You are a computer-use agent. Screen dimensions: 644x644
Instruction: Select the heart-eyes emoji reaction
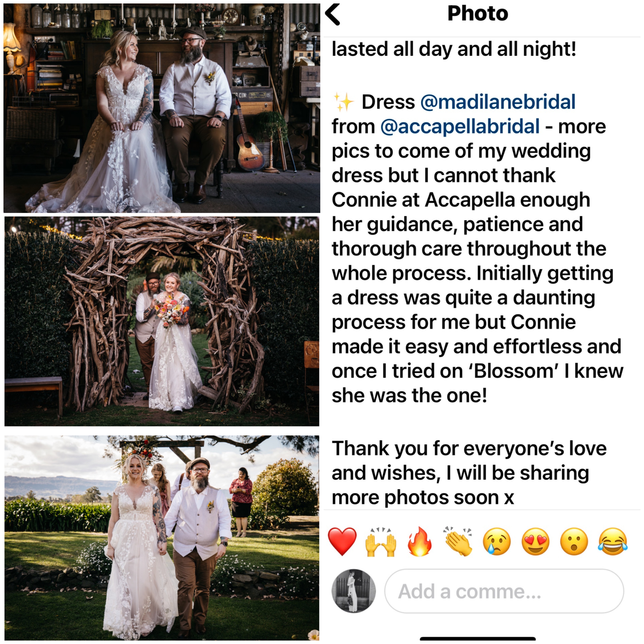pos(536,541)
